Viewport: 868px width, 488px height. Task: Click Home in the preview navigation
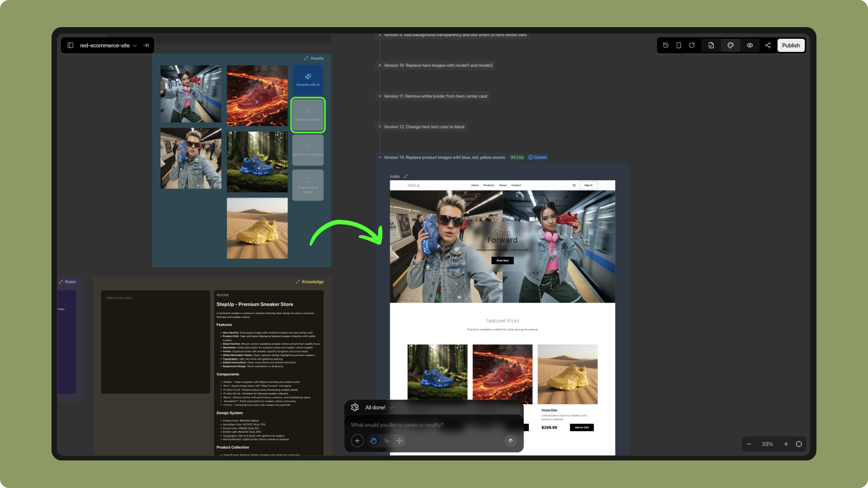[x=475, y=185]
